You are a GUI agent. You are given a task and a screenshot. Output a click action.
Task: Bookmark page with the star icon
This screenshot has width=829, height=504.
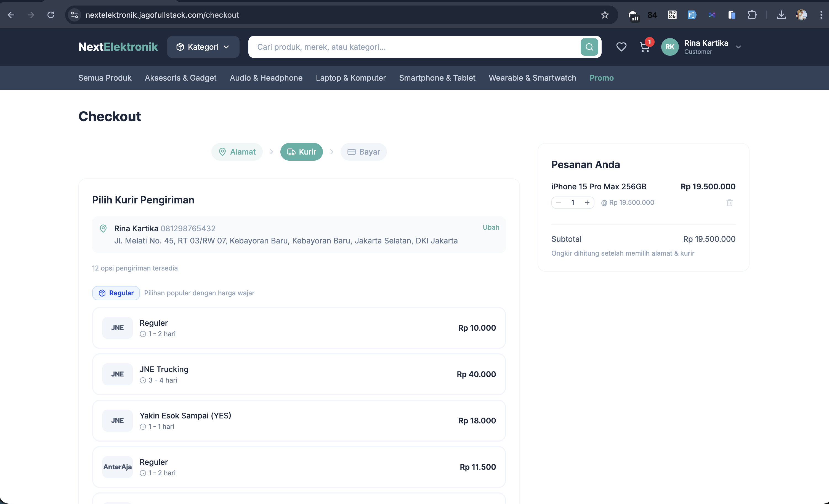(x=605, y=15)
